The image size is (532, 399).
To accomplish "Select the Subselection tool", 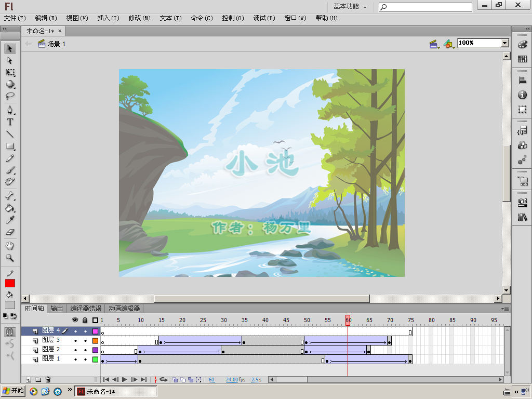I will [x=10, y=60].
